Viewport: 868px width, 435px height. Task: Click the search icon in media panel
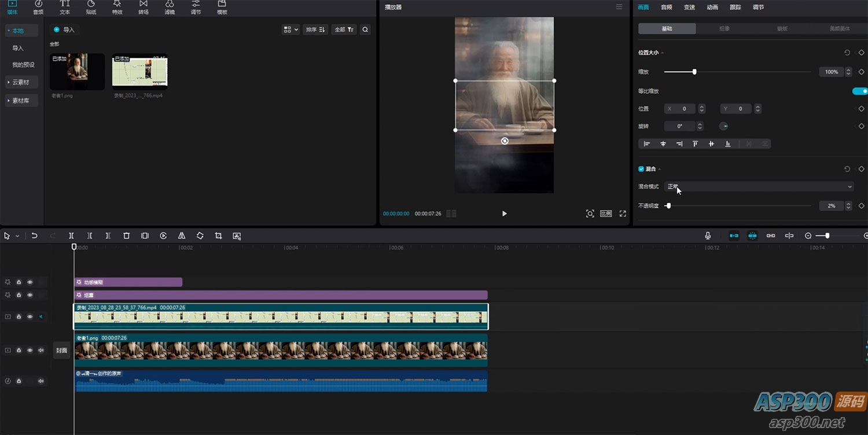(365, 30)
